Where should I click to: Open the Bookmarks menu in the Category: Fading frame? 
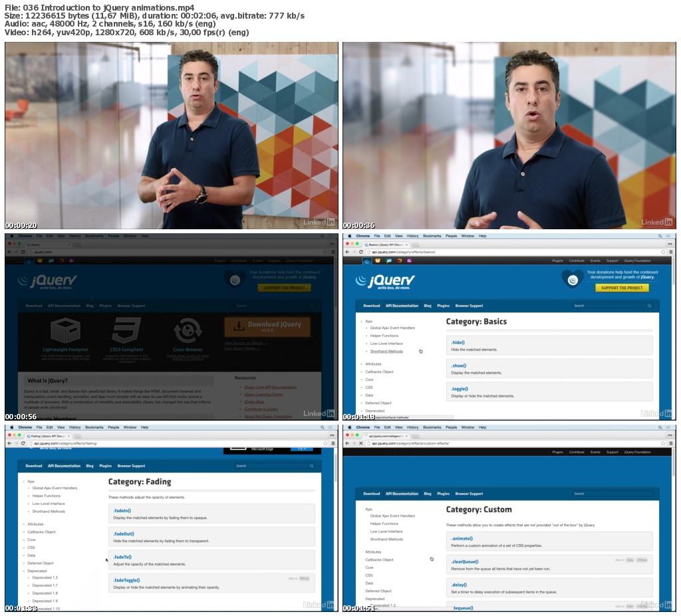pyautogui.click(x=94, y=427)
